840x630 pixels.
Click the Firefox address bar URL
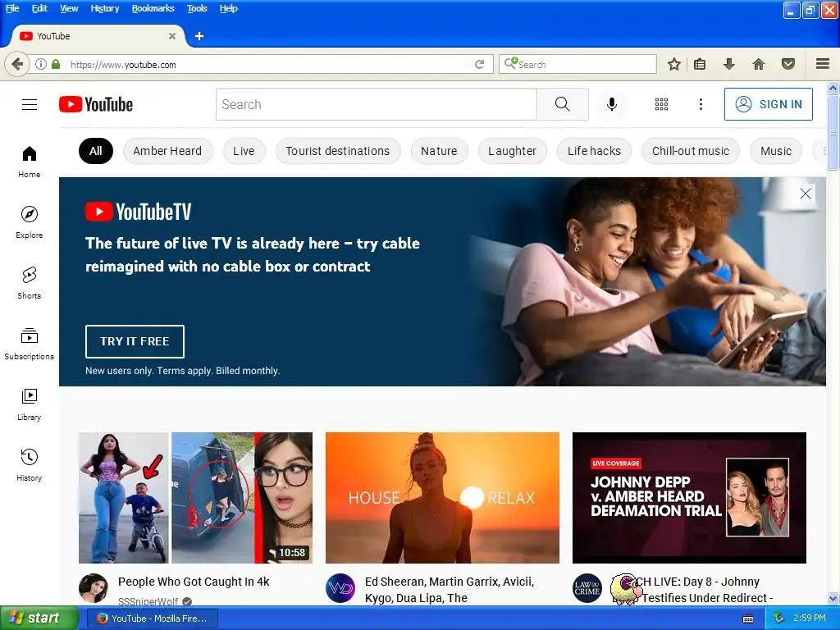point(268,64)
